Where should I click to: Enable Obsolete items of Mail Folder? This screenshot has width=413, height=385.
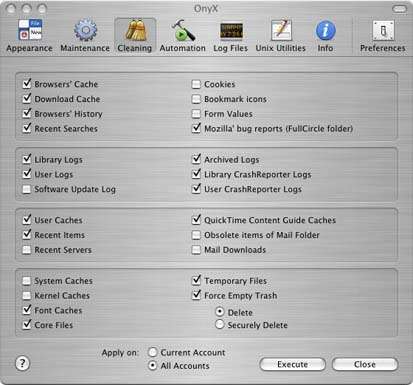[196, 235]
